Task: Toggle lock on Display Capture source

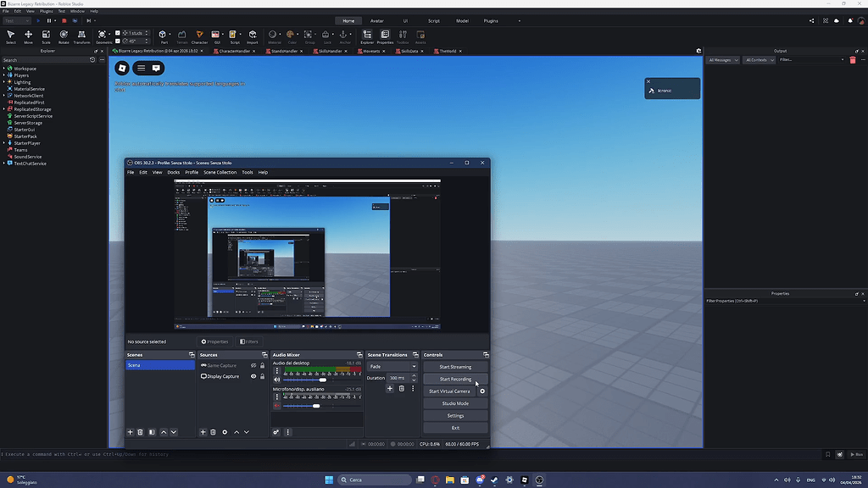Action: 263,376
